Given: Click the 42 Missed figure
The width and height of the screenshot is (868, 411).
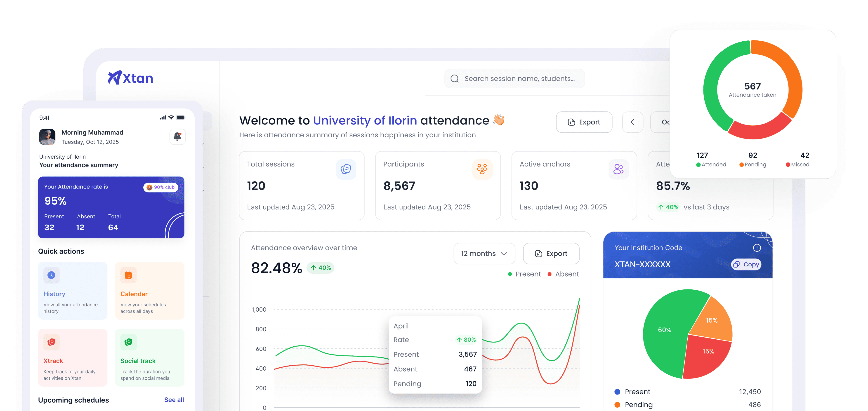Looking at the screenshot, I should (805, 155).
